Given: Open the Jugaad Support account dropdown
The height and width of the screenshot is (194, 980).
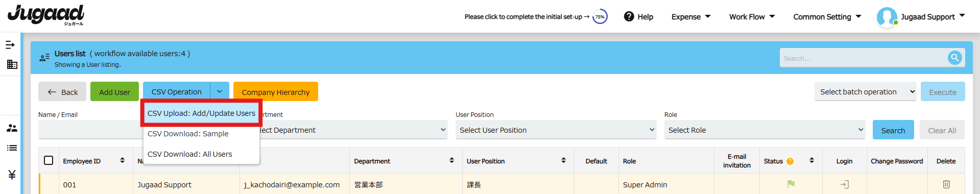Looking at the screenshot, I should [x=933, y=17].
